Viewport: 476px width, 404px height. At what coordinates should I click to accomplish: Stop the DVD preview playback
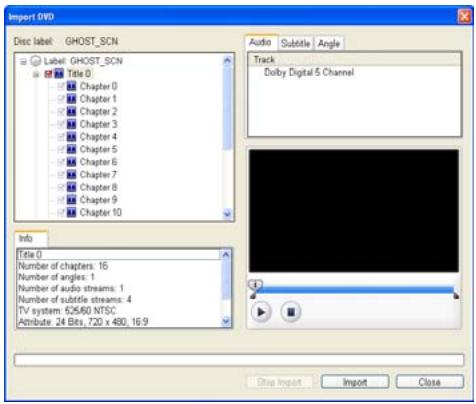291,312
